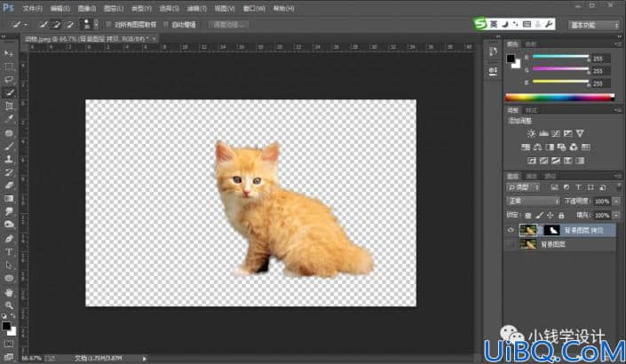
Task: Select the History Brush tool
Action: pyautogui.click(x=9, y=172)
